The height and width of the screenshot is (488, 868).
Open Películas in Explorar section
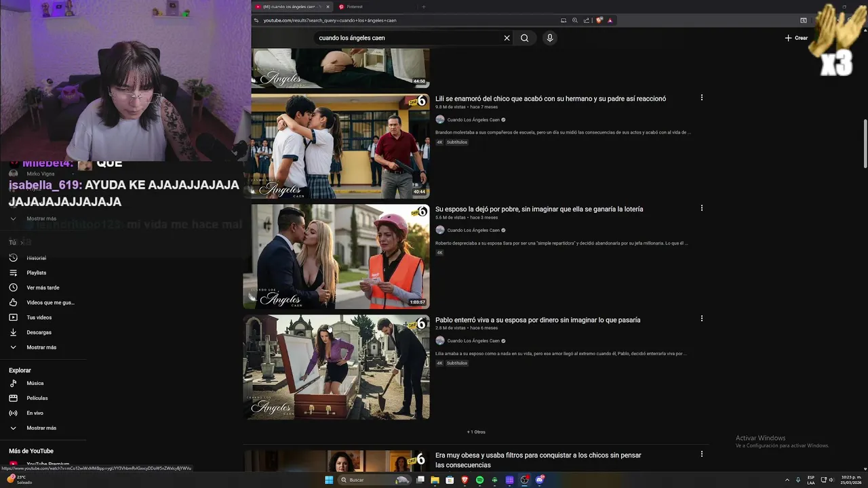(x=37, y=399)
